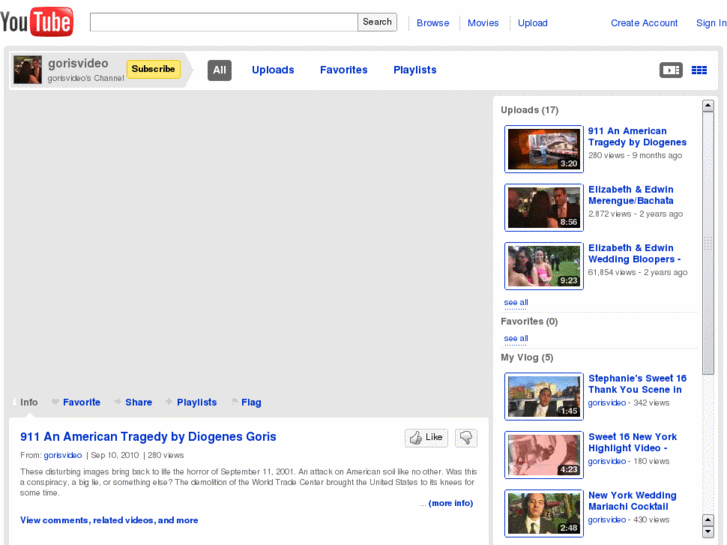Click the Uploads (17) heading
727x545 pixels.
[x=529, y=110]
